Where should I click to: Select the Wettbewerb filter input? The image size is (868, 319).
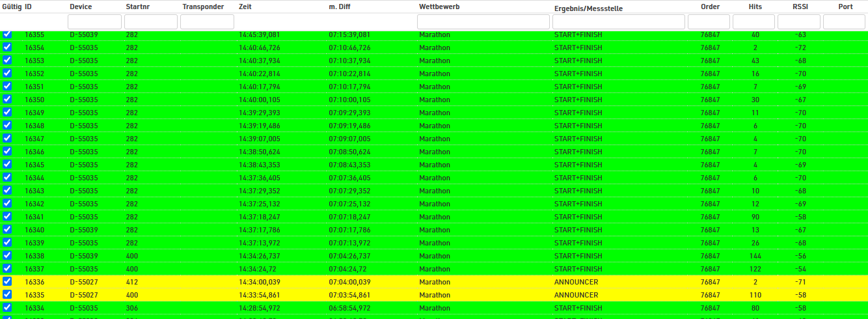point(483,22)
